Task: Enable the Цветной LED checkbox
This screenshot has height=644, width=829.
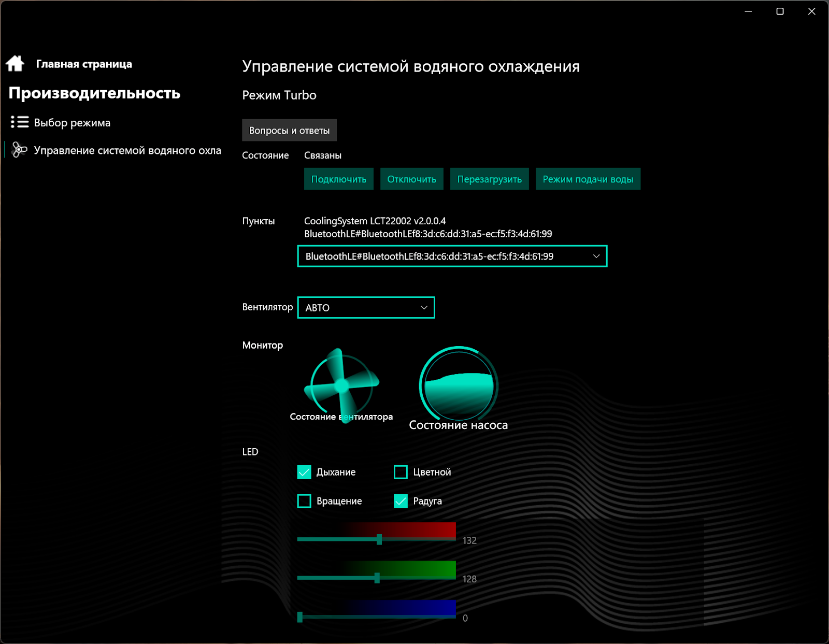Action: pos(401,472)
